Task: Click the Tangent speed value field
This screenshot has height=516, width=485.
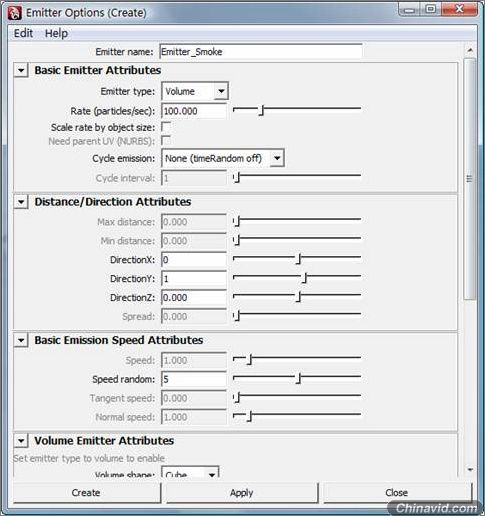Action: pos(194,398)
